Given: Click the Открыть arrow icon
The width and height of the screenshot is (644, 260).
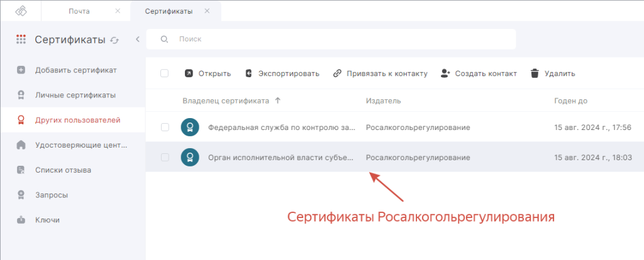Looking at the screenshot, I should [189, 74].
